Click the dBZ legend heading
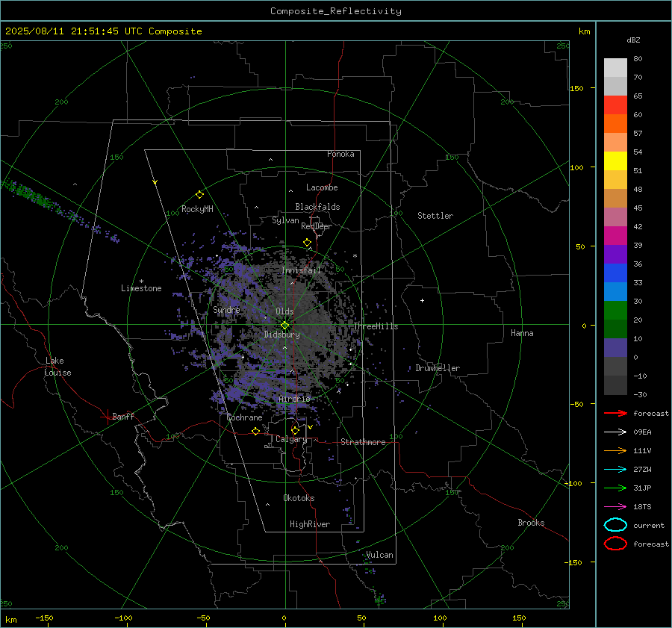This screenshot has height=628, width=672. pos(633,40)
